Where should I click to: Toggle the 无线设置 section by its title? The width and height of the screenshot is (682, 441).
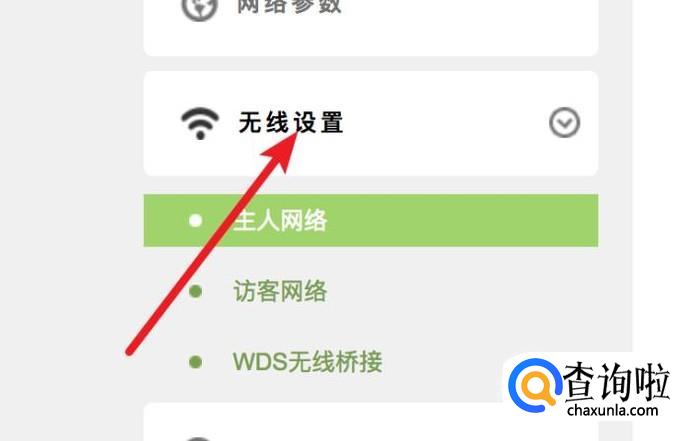point(291,123)
